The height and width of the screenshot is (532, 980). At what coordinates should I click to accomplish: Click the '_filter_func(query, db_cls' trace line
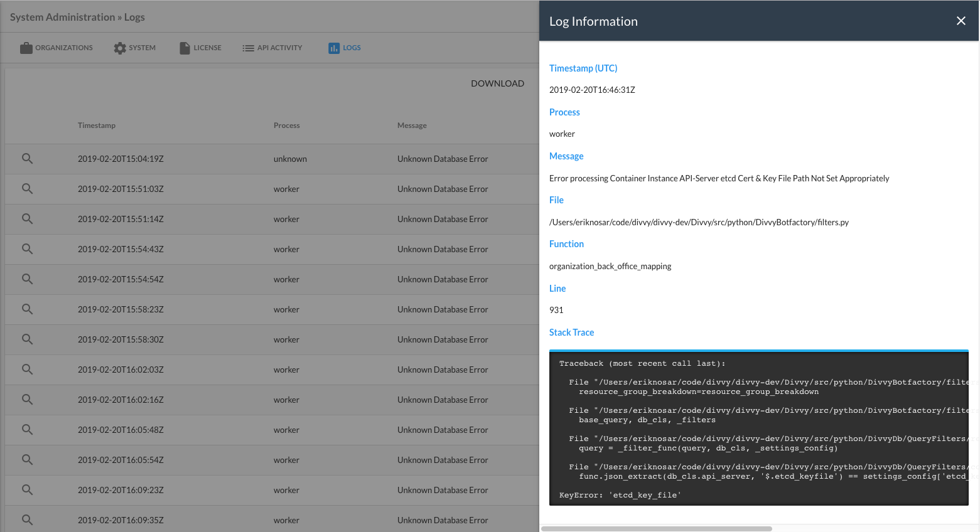point(708,448)
